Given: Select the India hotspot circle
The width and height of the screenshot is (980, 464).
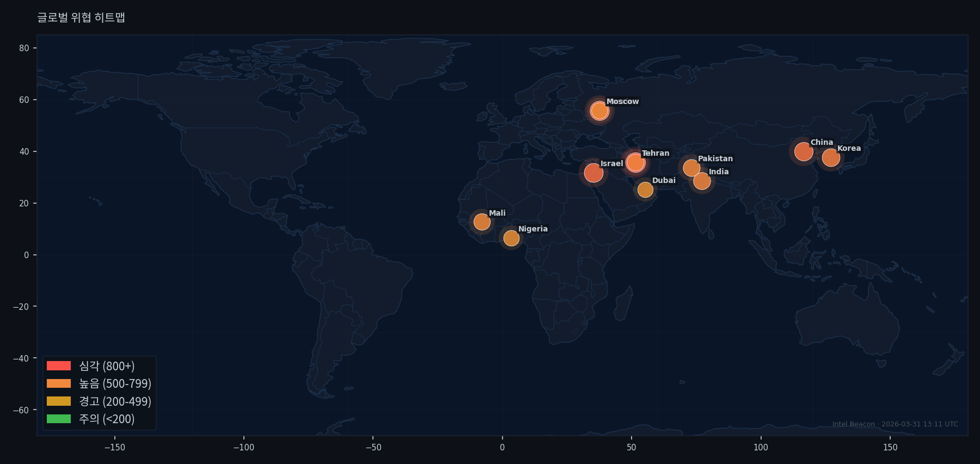Looking at the screenshot, I should click(702, 181).
